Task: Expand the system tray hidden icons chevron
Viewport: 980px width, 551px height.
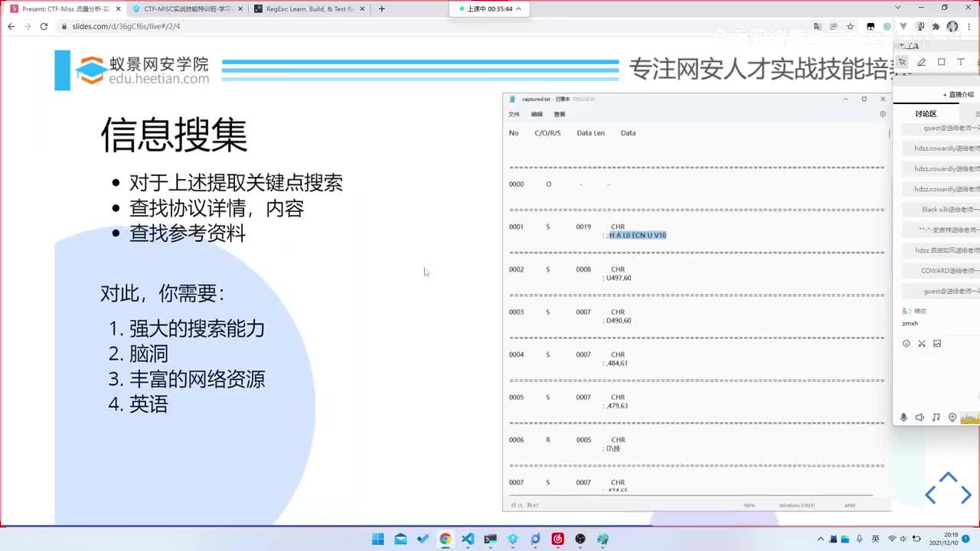Action: pyautogui.click(x=821, y=539)
